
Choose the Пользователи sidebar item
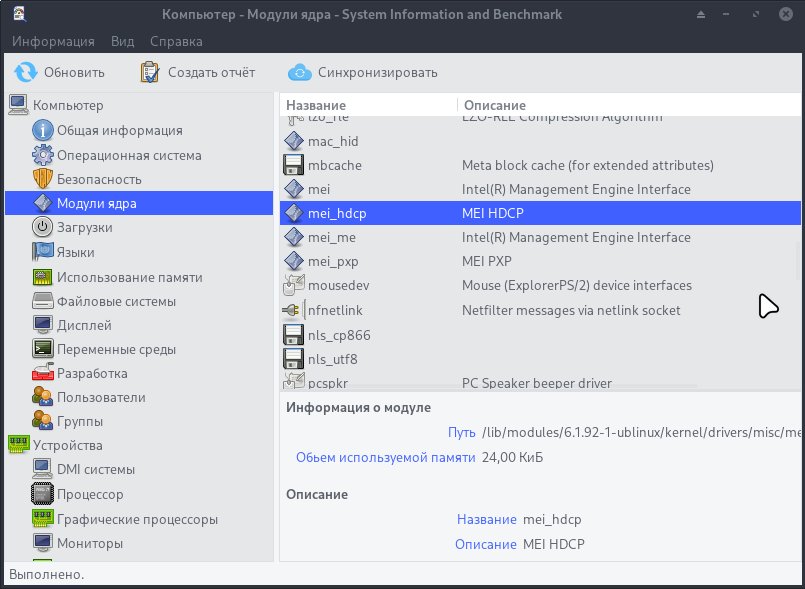(101, 397)
